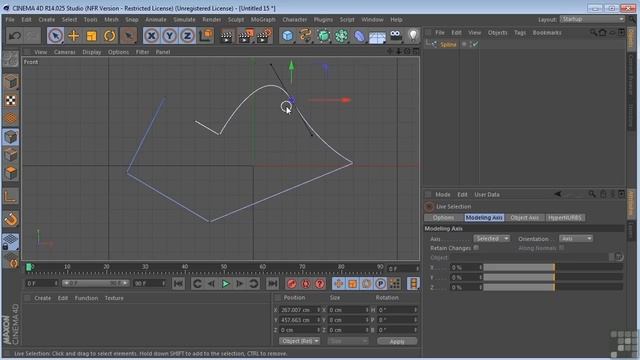Switch to Texture mode checker icon

[x=11, y=100]
